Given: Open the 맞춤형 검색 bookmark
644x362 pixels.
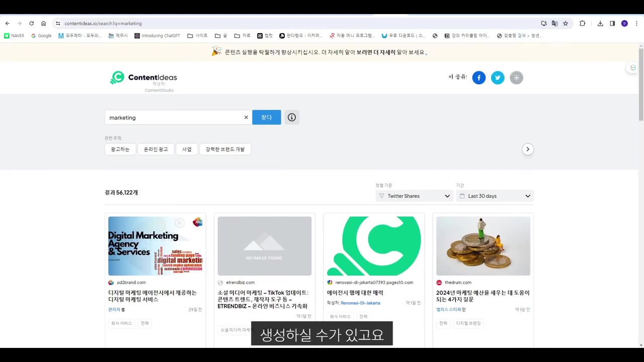Looking at the screenshot, I should tap(519, 36).
